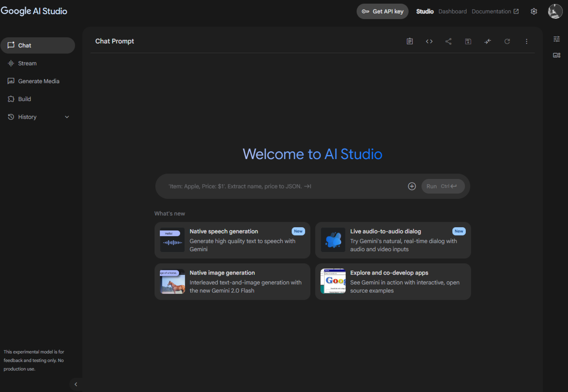Switch to the Dashboard tab
The width and height of the screenshot is (568, 392).
tap(452, 11)
